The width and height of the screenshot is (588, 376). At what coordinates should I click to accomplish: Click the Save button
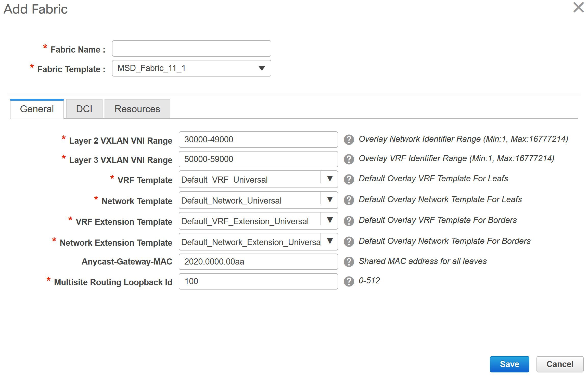click(509, 364)
